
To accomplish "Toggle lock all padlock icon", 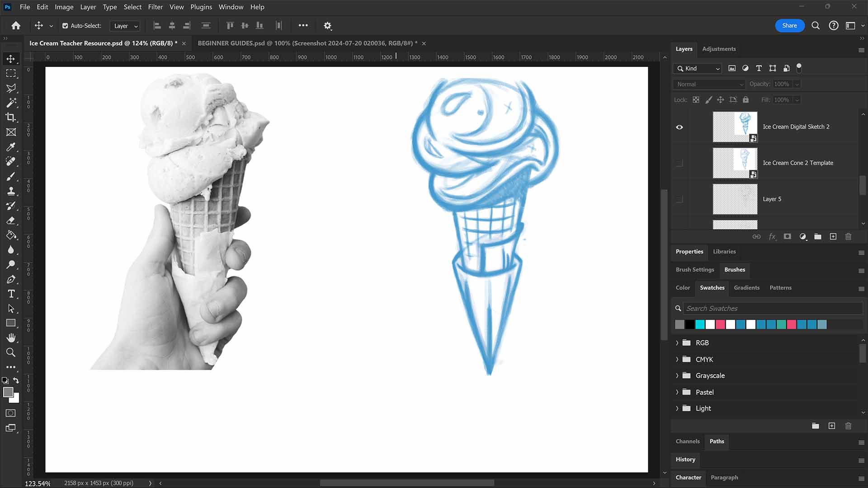I will coord(746,100).
